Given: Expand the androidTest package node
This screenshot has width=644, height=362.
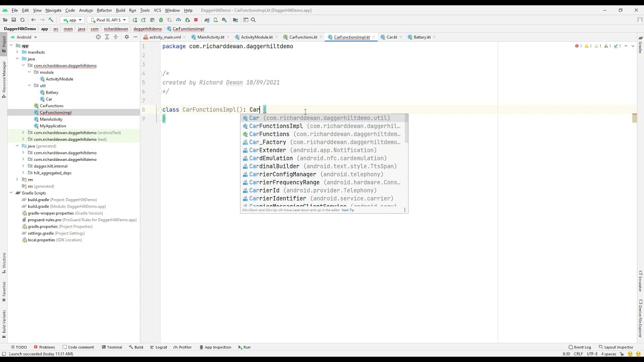Looking at the screenshot, I should (x=23, y=133).
